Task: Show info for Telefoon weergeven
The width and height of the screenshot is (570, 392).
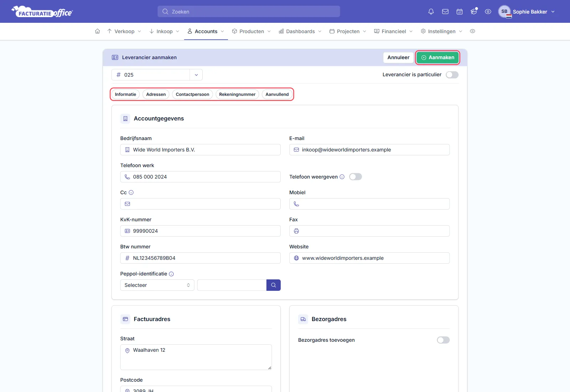Action: (x=342, y=177)
